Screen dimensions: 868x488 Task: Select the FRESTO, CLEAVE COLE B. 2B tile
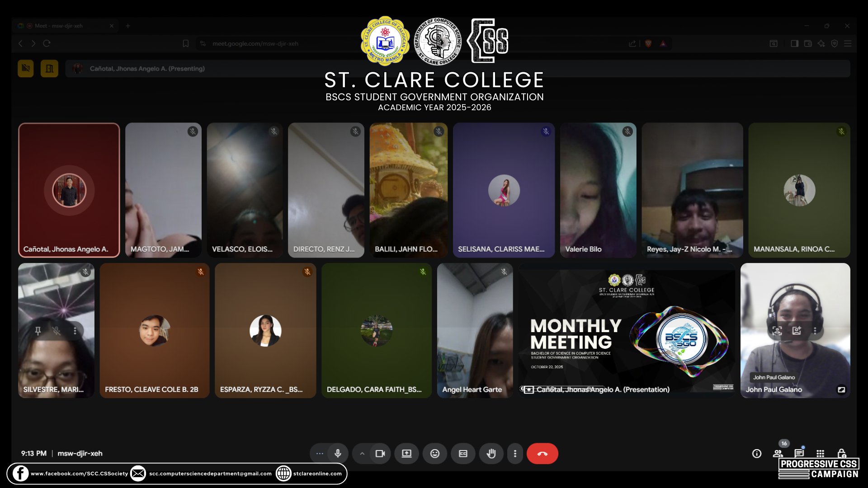(155, 330)
